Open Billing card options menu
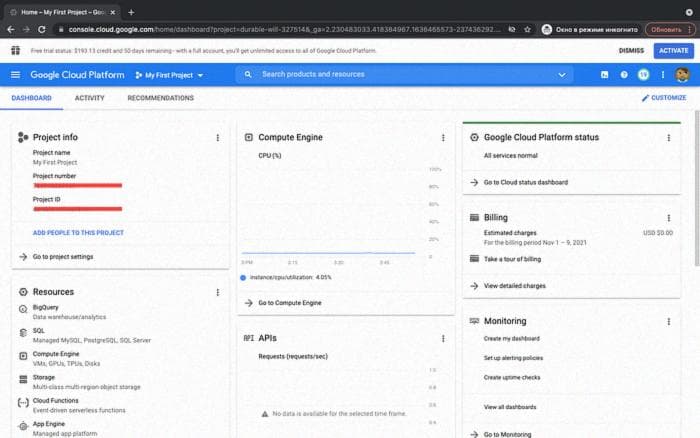 668,218
